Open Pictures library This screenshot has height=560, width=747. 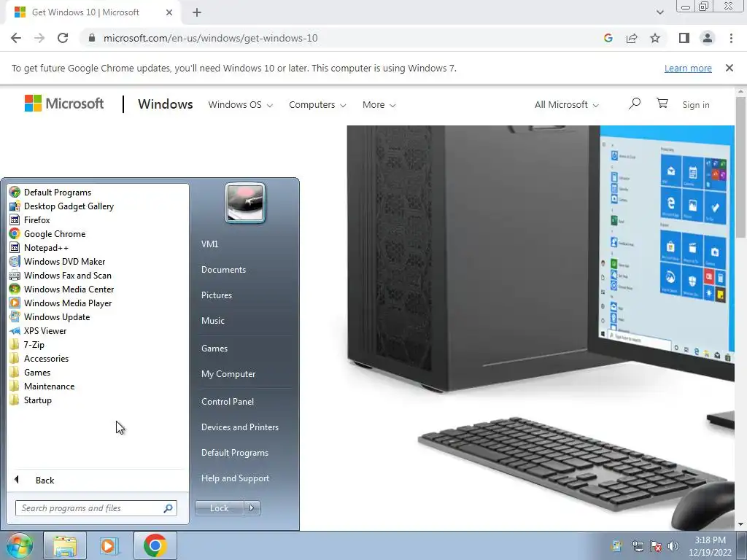pyautogui.click(x=216, y=295)
